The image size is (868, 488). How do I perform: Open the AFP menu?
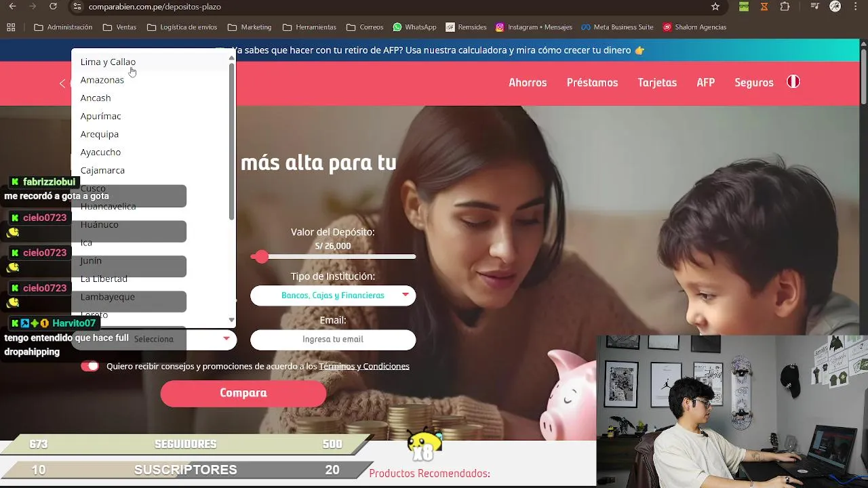706,83
